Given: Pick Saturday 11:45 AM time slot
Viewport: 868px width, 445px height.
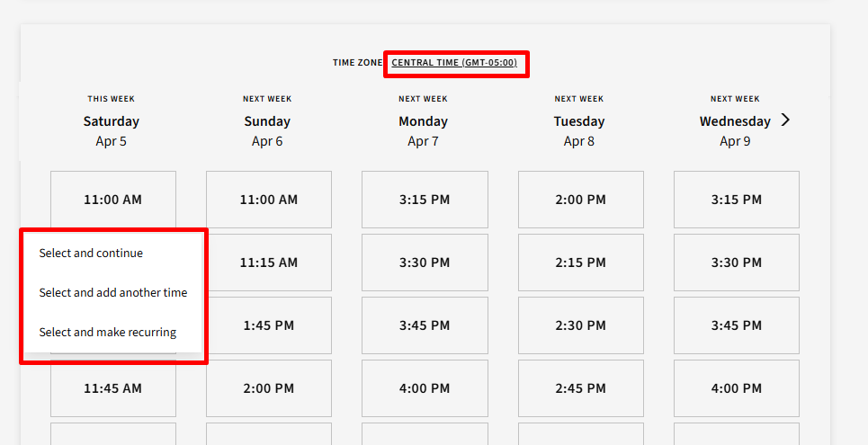Looking at the screenshot, I should tap(112, 388).
